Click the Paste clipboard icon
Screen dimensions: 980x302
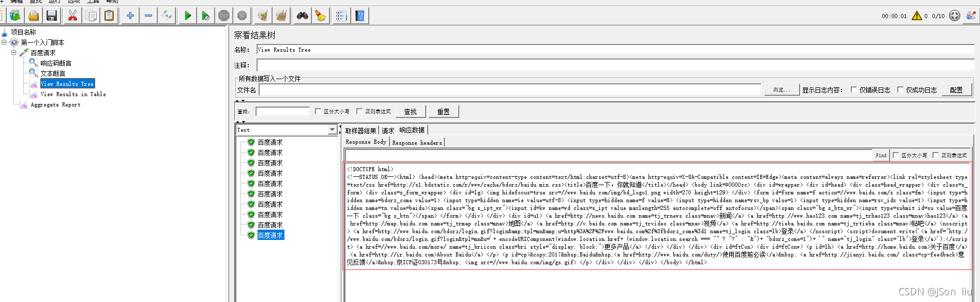click(109, 16)
